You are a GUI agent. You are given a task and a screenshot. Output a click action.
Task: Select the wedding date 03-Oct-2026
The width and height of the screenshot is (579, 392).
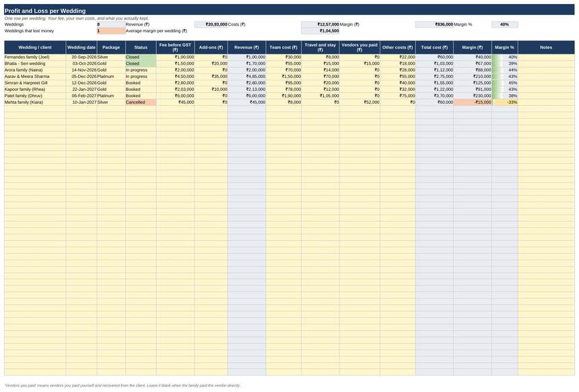[x=81, y=63]
